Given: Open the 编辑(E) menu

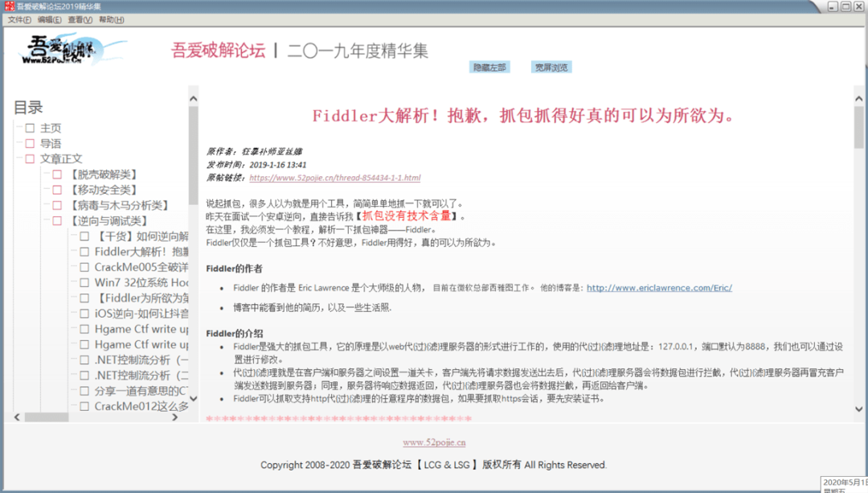Looking at the screenshot, I should 49,20.
